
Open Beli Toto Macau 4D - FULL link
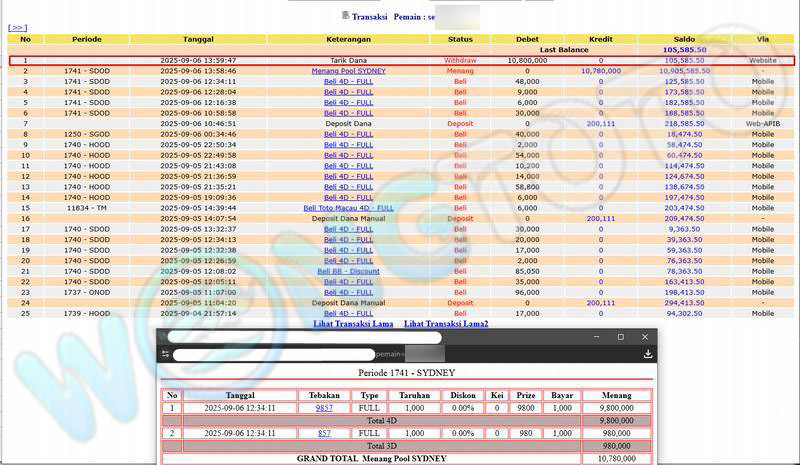(x=348, y=208)
